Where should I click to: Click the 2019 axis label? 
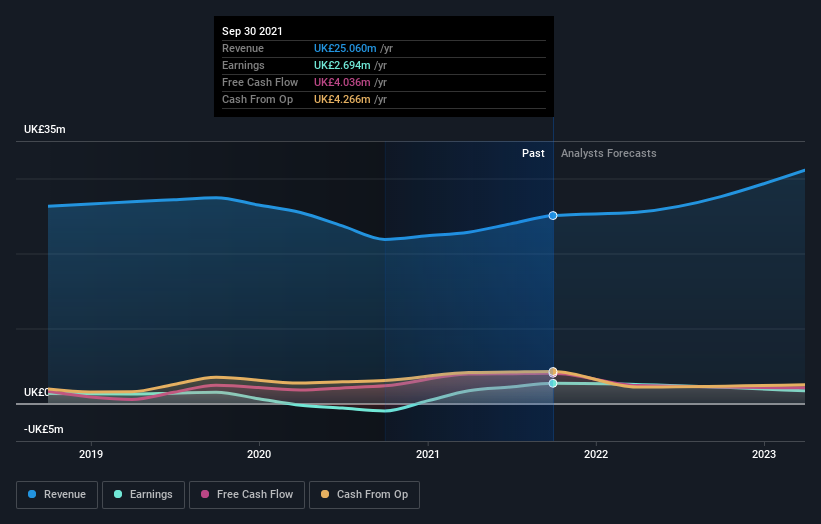tap(91, 454)
